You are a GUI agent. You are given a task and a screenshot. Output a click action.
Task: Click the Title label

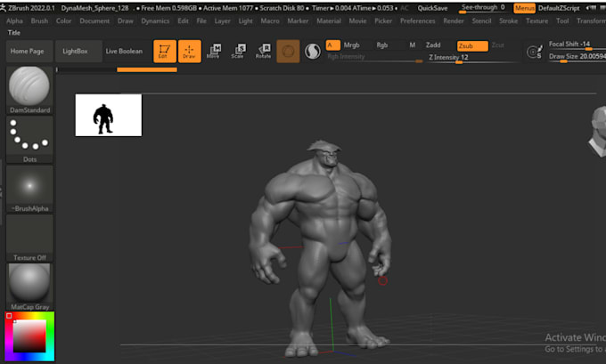[14, 33]
